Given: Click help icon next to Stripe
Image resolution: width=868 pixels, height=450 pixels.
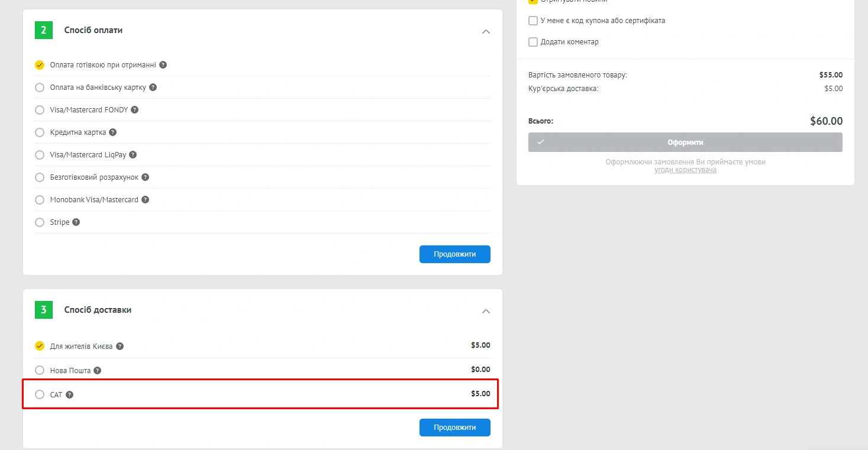Looking at the screenshot, I should point(76,222).
